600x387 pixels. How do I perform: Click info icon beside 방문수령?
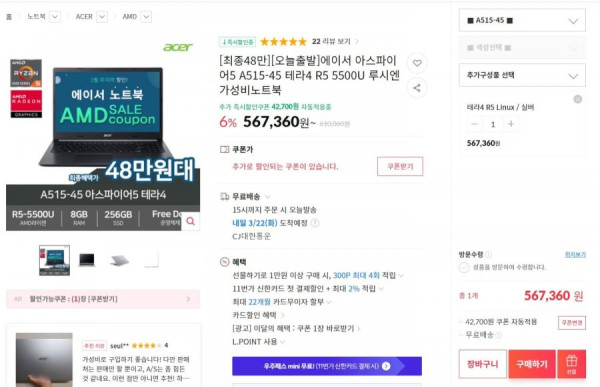pos(489,255)
